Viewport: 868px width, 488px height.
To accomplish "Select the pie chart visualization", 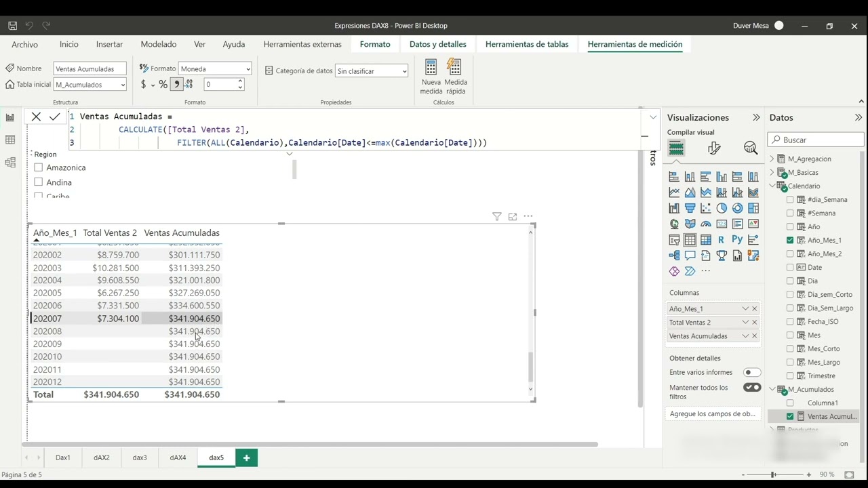I will point(722,208).
